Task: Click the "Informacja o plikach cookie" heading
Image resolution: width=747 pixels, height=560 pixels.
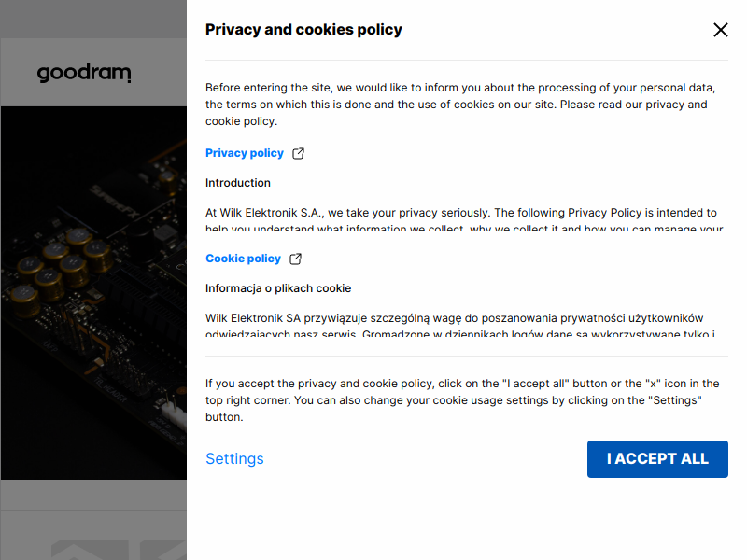Action: 278,288
